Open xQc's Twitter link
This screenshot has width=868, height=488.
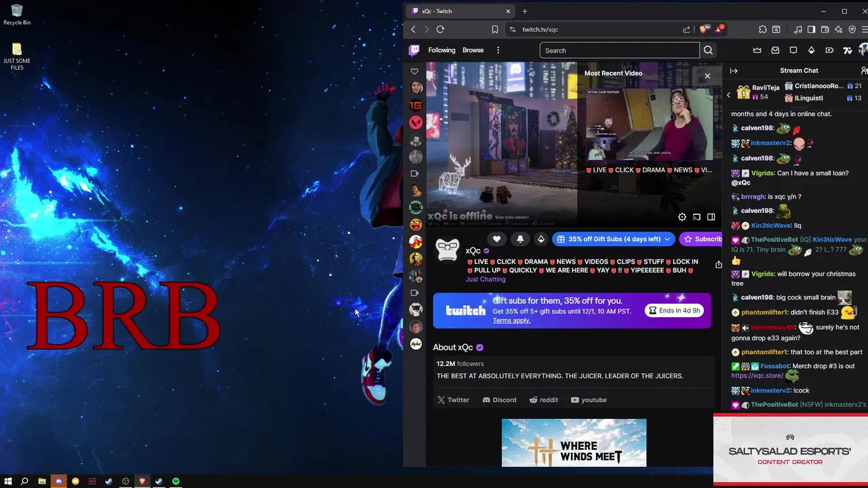[x=453, y=400]
